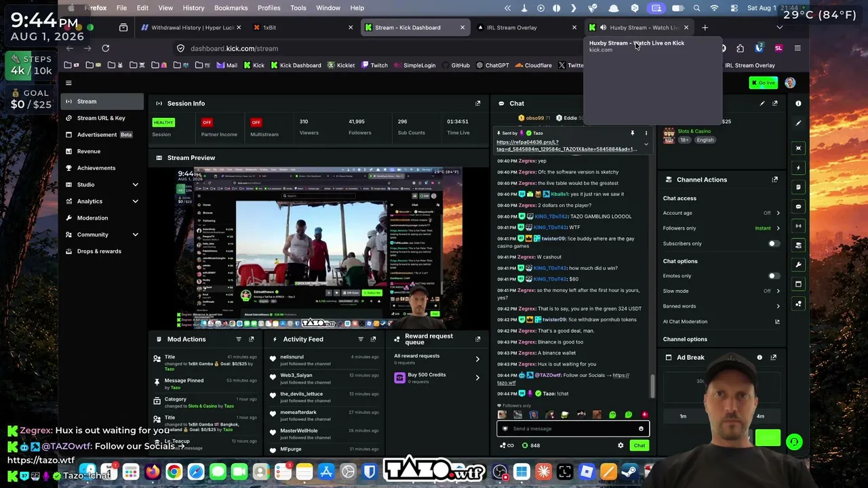Send message with the Chat button
The height and width of the screenshot is (488, 868).
pyautogui.click(x=639, y=445)
